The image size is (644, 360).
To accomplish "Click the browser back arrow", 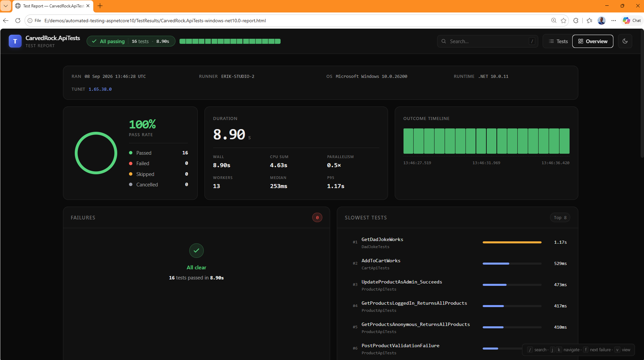I will [x=6, y=21].
